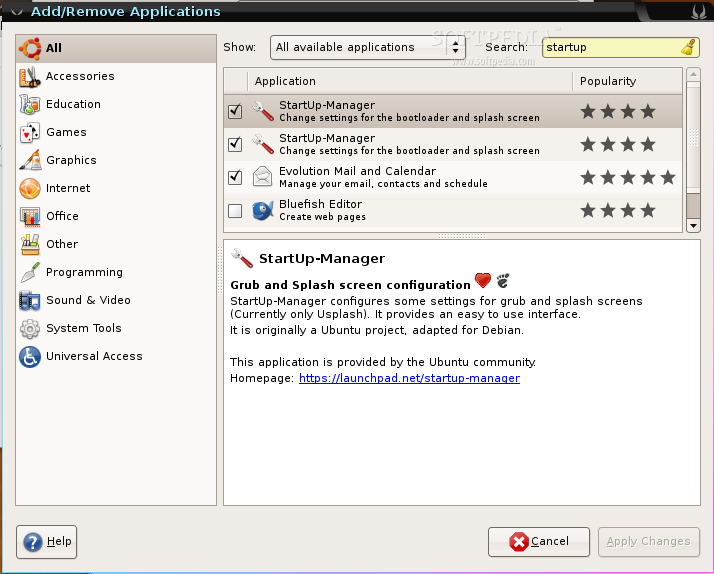Image resolution: width=714 pixels, height=574 pixels.
Task: Click the Apply Changes button
Action: [648, 542]
